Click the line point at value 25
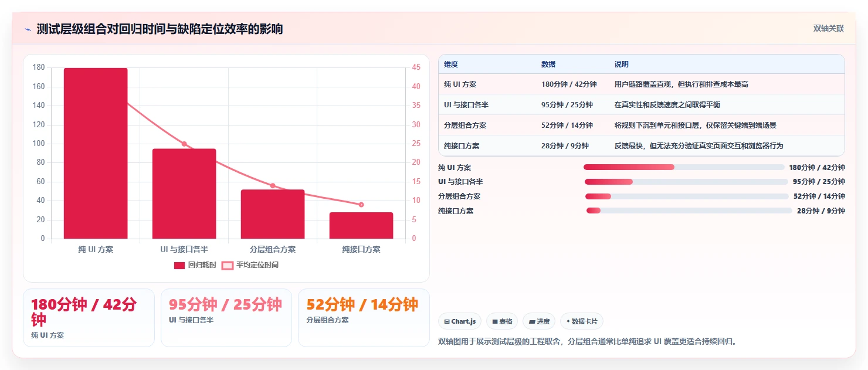This screenshot has width=868, height=370. click(x=184, y=144)
